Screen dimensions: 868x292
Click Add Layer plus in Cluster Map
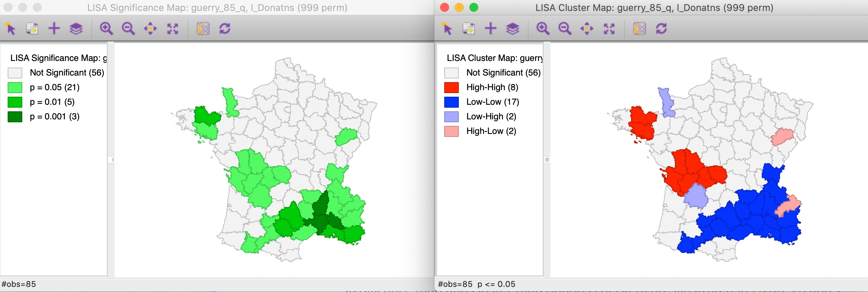point(491,28)
